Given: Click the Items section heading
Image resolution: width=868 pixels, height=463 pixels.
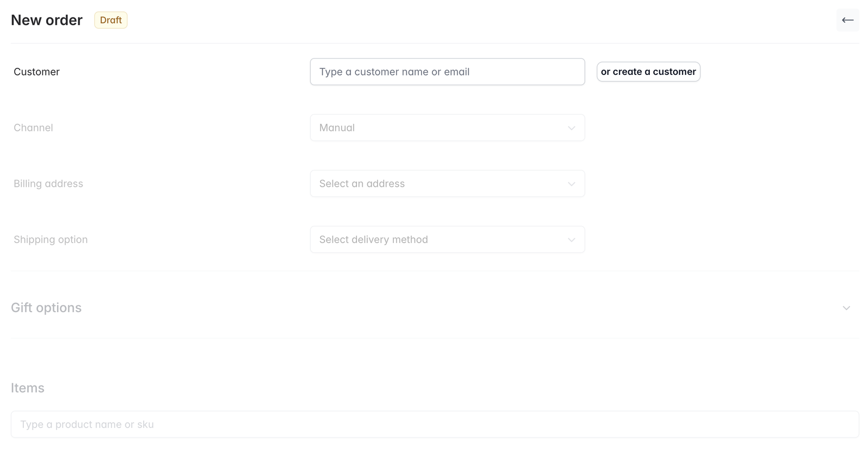Looking at the screenshot, I should (x=28, y=388).
